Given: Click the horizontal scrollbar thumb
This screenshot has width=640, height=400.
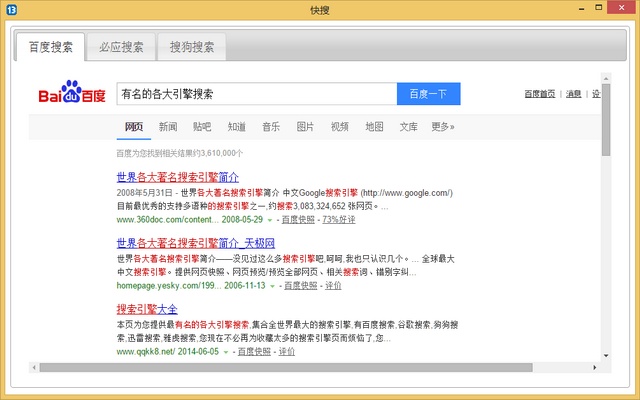Looking at the screenshot, I should 286,368.
